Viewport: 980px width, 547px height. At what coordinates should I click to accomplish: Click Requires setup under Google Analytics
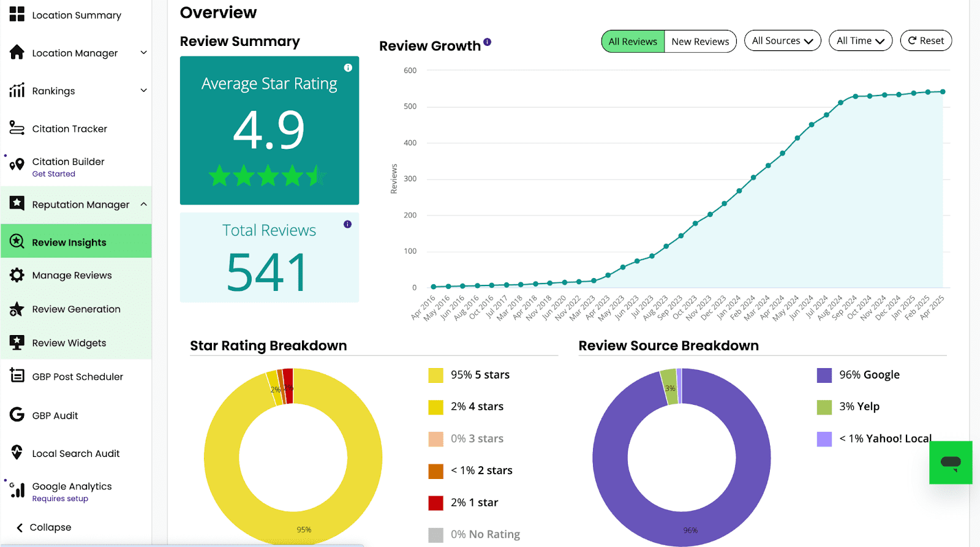(60, 499)
